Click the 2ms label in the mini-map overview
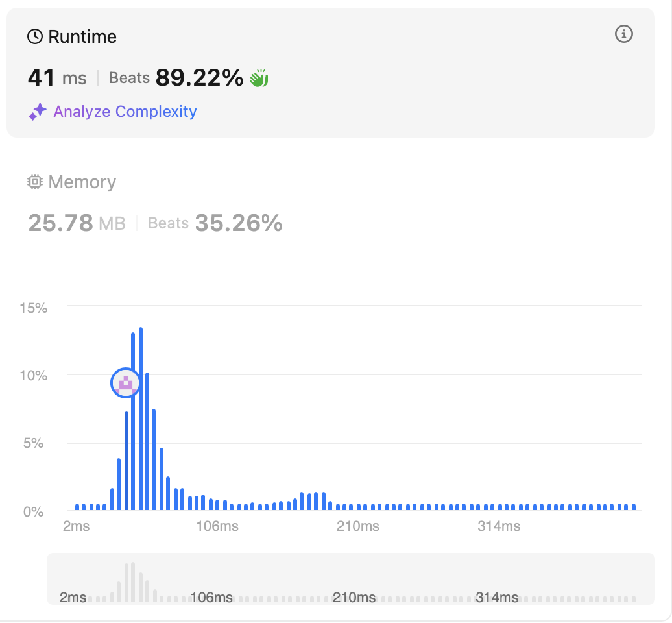 (x=73, y=597)
